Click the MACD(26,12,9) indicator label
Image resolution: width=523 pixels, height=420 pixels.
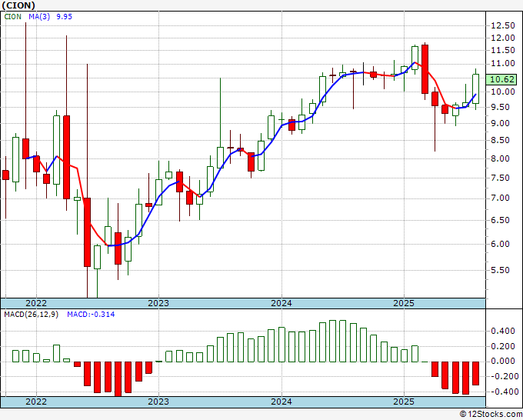tap(31, 315)
